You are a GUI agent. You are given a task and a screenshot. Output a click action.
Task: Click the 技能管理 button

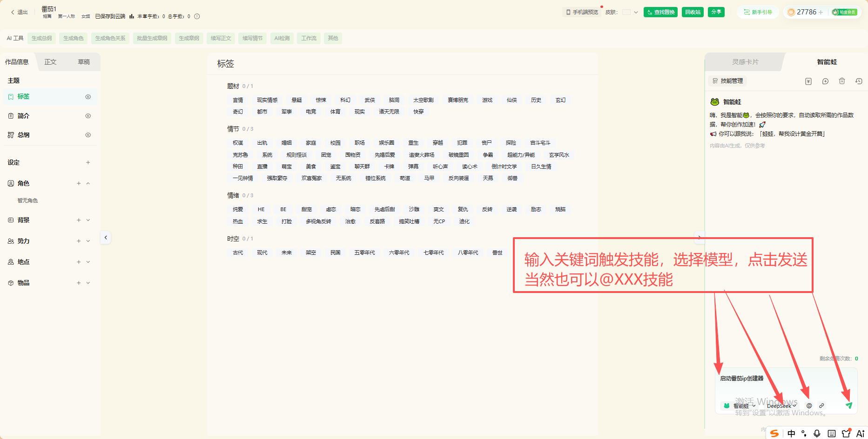point(727,81)
